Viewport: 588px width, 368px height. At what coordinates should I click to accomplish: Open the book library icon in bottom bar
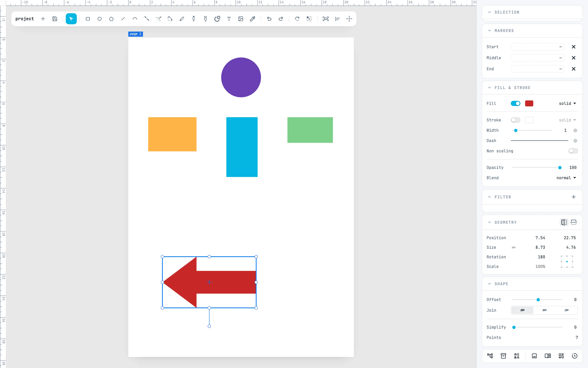tap(548, 356)
